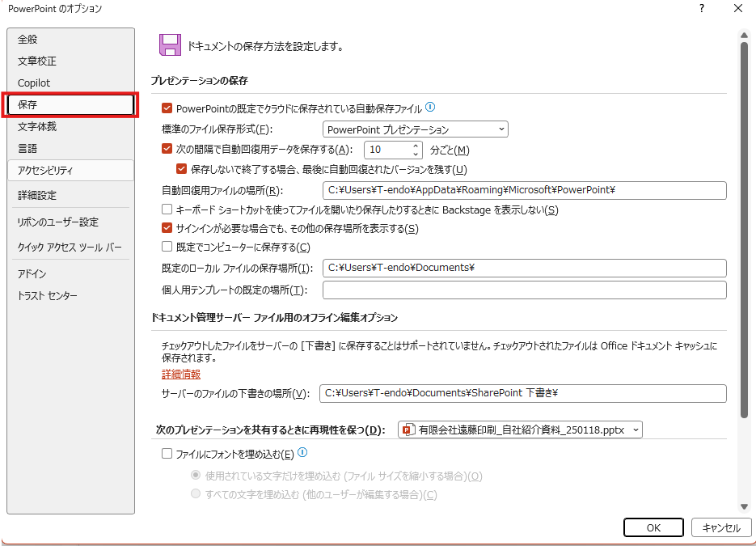Select 詳細設定 in the left sidebar
This screenshot has height=546, width=756.
point(37,195)
